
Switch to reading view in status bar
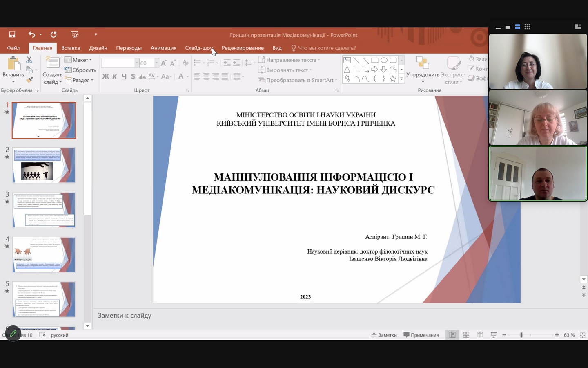point(480,335)
